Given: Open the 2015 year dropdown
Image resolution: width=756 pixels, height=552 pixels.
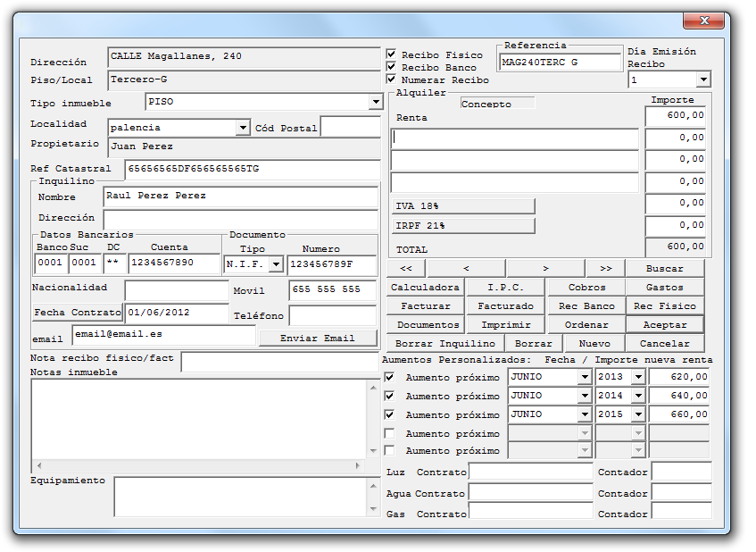Looking at the screenshot, I should (x=638, y=414).
